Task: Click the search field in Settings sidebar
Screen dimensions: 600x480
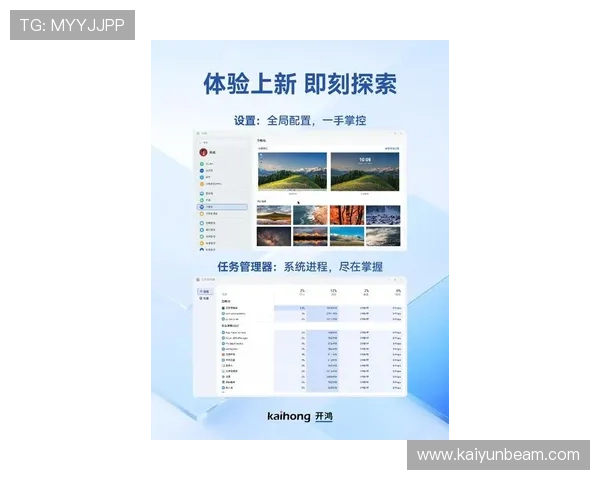Action: [x=222, y=142]
